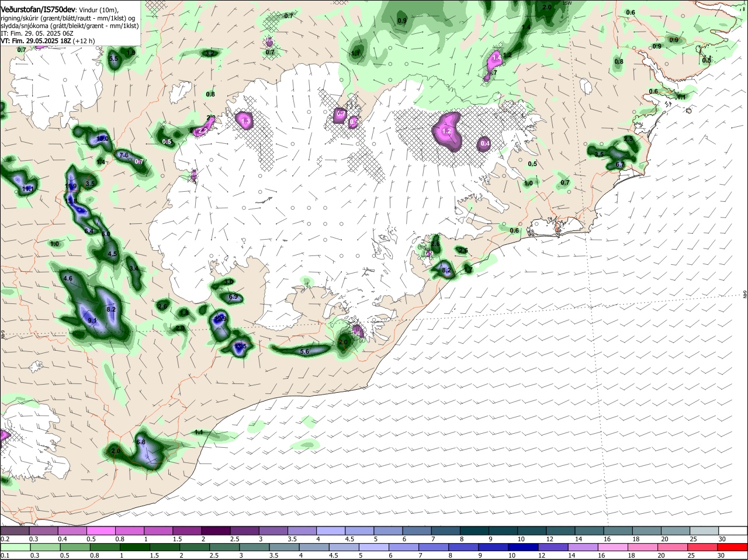Click the 7.6 precipitation value on map
The width and height of the screenshot is (748, 560).
tap(124, 155)
